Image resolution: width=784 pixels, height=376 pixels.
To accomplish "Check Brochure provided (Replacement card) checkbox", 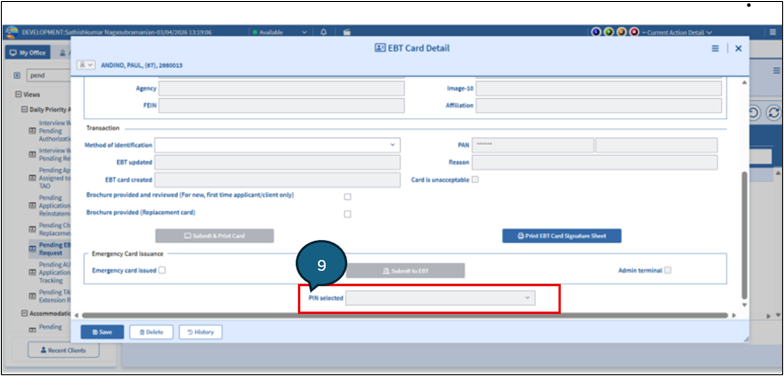I will (x=348, y=214).
